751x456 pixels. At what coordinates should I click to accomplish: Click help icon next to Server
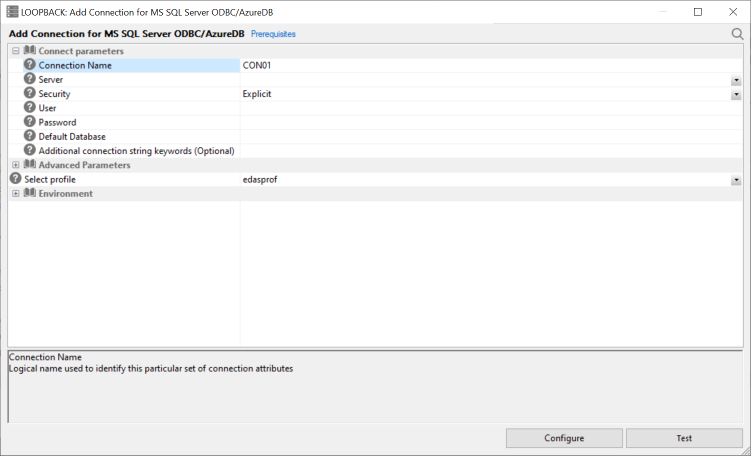(x=30, y=79)
